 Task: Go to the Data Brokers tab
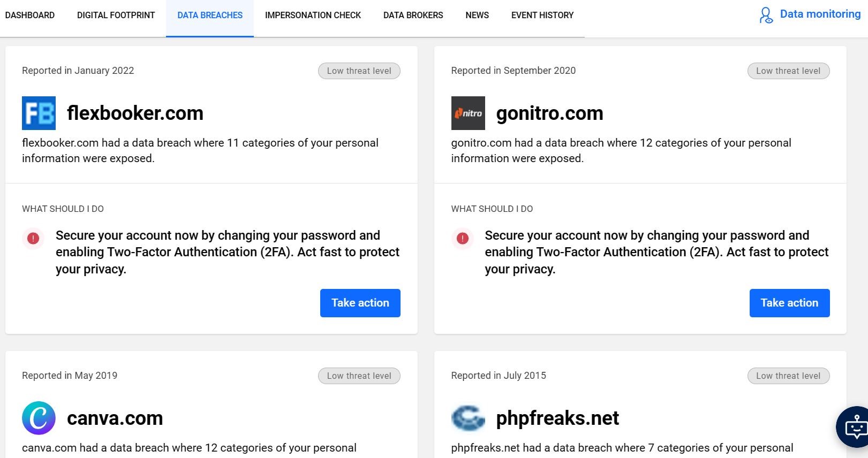[413, 15]
